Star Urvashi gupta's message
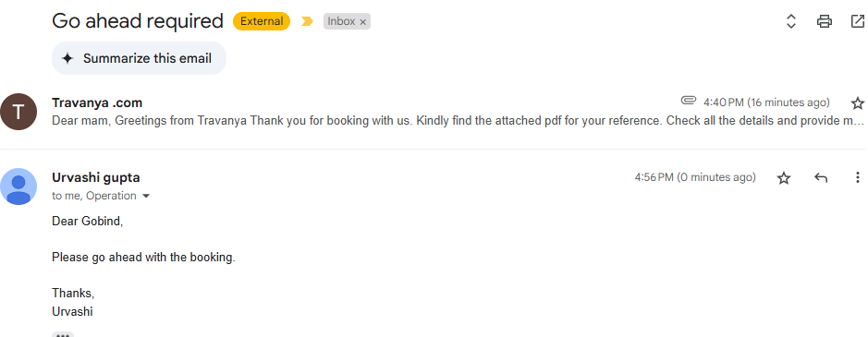This screenshot has width=868, height=337. pos(783,177)
